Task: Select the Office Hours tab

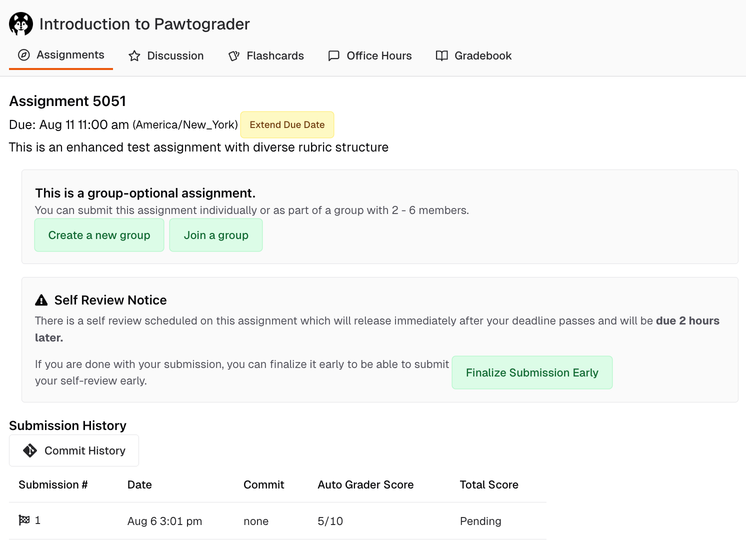Action: pos(378,56)
